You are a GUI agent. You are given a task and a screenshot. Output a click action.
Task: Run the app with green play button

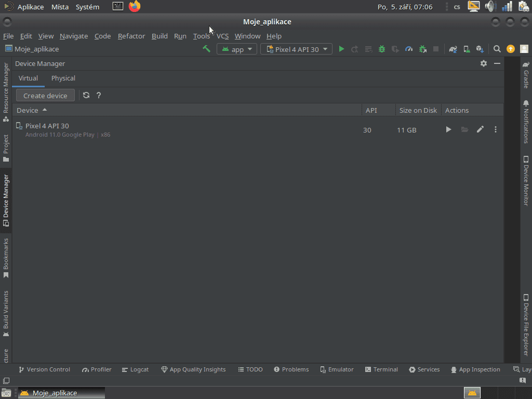341,49
